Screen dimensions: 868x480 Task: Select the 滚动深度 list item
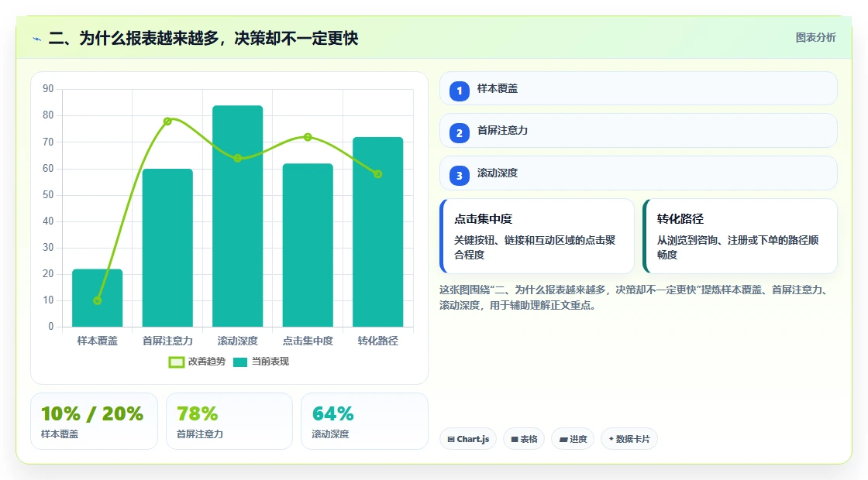pos(639,173)
